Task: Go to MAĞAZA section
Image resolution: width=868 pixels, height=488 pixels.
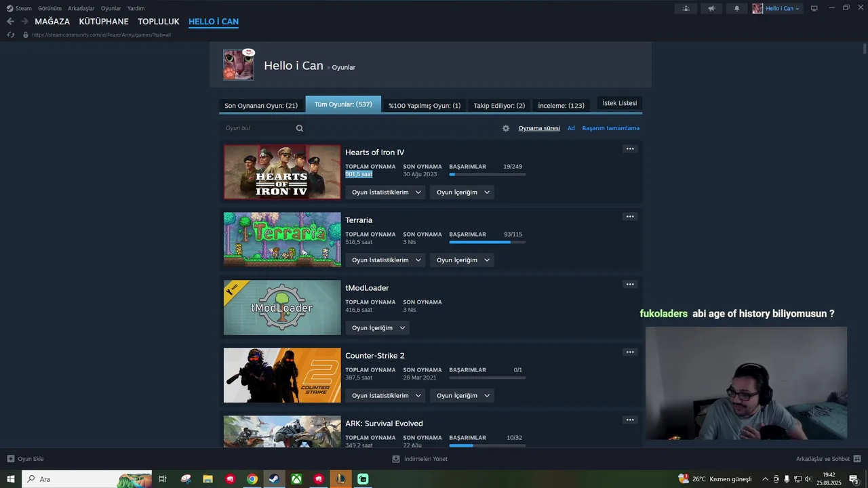Action: pos(52,22)
